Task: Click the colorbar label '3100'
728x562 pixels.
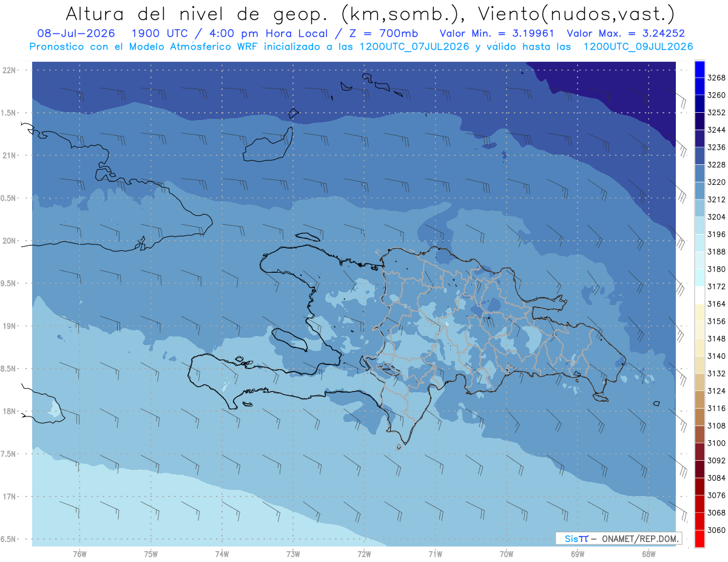Action: click(x=716, y=443)
